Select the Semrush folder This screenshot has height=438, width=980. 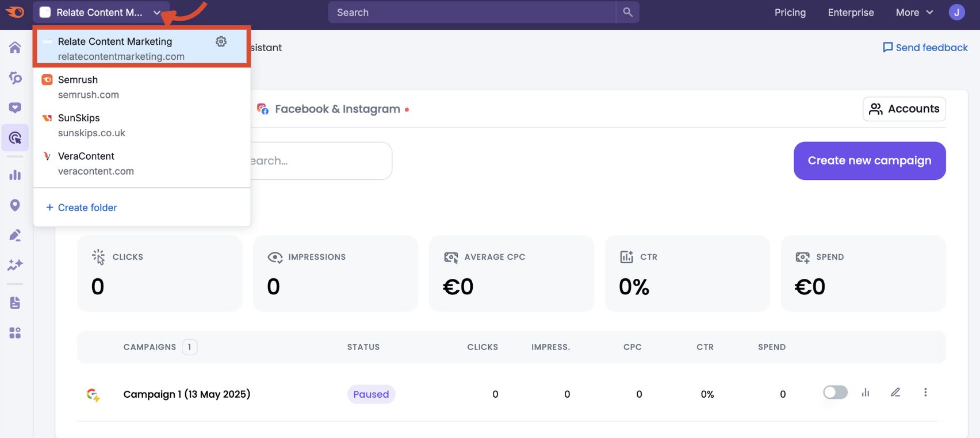click(142, 87)
